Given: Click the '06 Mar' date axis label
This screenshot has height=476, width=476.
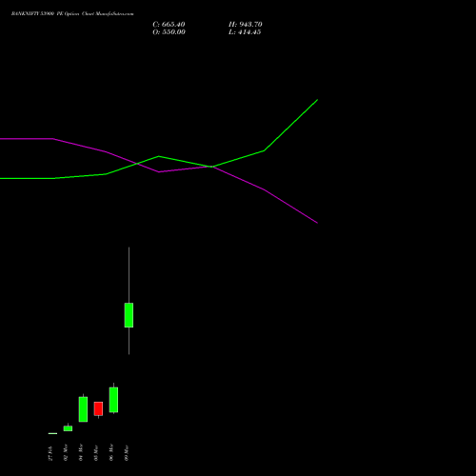Looking at the screenshot, I should click(111, 452).
